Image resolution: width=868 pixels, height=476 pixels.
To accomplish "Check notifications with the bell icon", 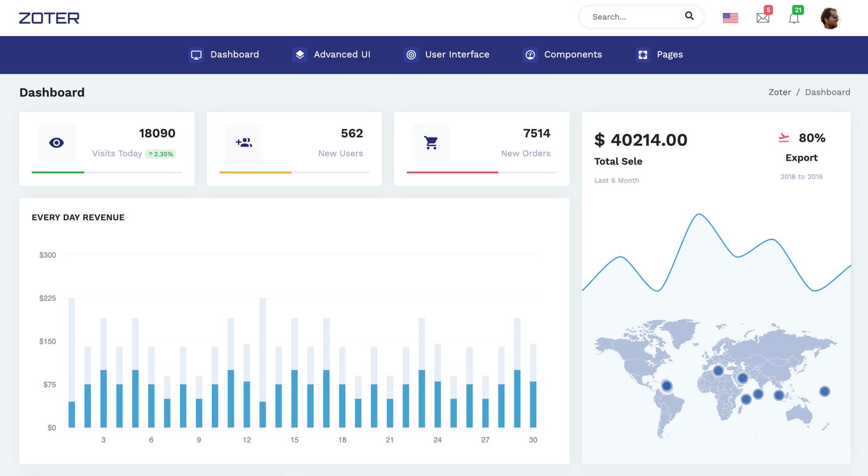I will [x=794, y=18].
